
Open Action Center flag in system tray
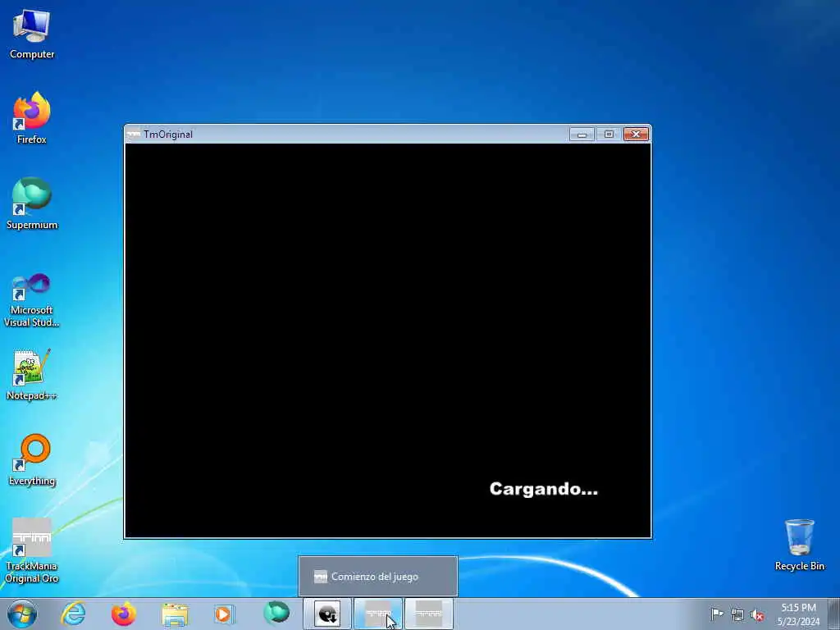(716, 614)
